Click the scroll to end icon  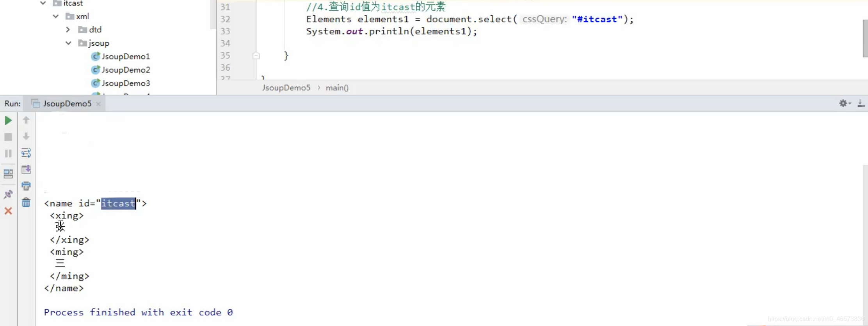click(x=26, y=169)
